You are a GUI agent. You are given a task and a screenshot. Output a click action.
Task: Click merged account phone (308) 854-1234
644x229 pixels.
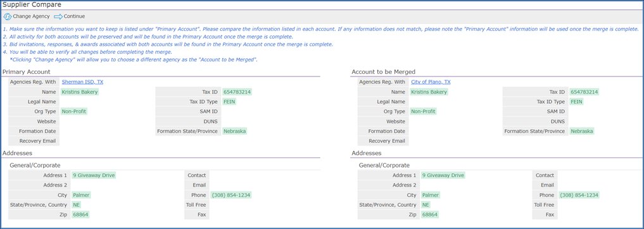(x=579, y=195)
